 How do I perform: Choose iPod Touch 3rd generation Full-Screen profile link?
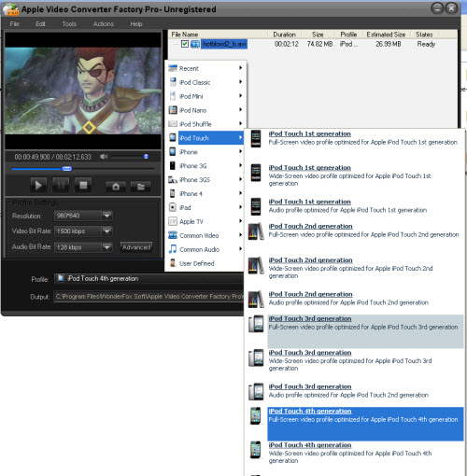[x=310, y=318]
